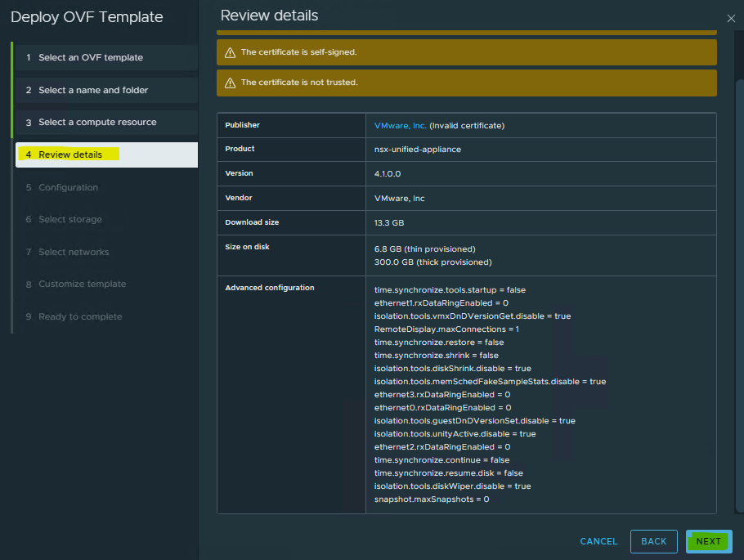Image resolution: width=744 pixels, height=560 pixels.
Task: Click 'snapshot.maxSnapshots = 0' line
Action: (x=432, y=500)
